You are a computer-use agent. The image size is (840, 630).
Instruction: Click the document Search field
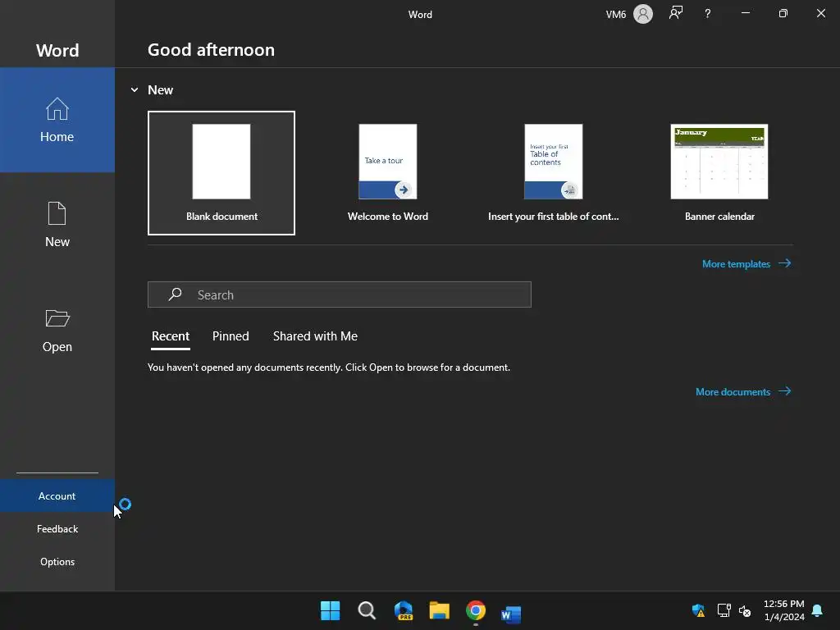(x=340, y=294)
